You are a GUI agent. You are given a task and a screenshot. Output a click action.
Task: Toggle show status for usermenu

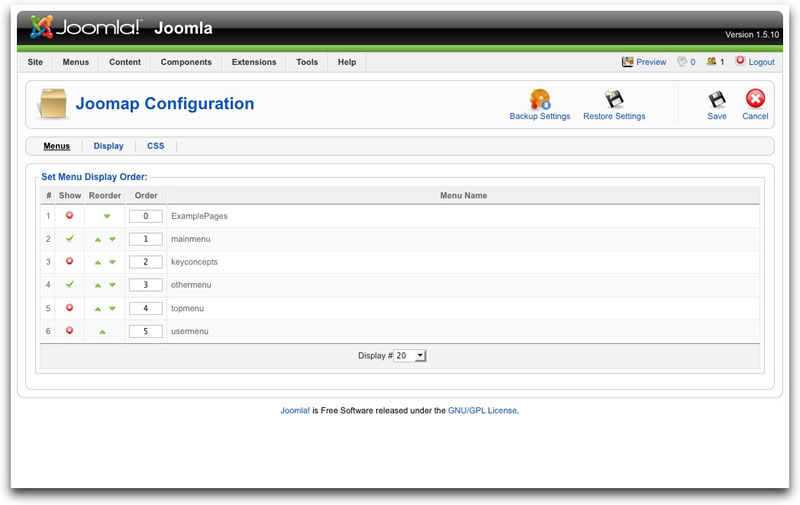[69, 331]
